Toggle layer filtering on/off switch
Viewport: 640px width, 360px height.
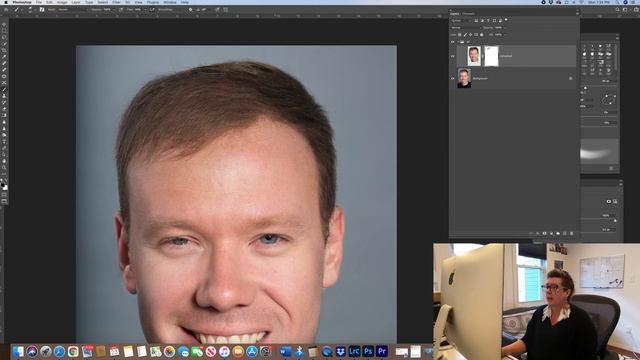[506, 19]
